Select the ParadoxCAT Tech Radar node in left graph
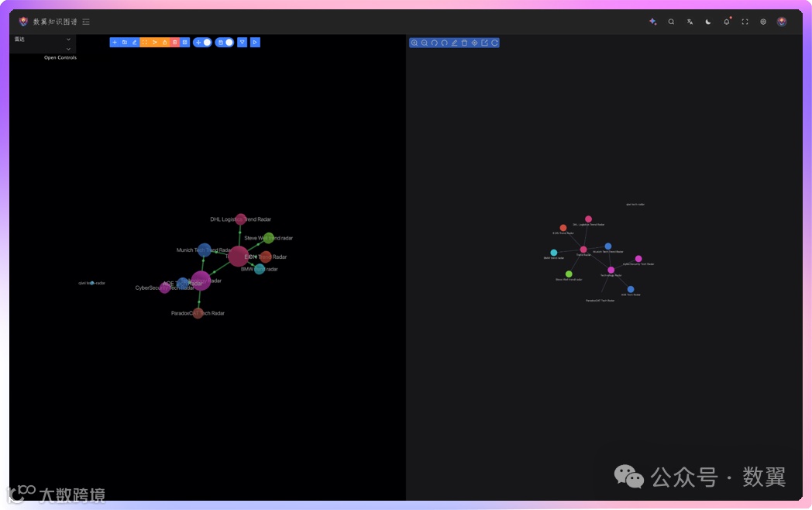Screen dimensions: 812x510 pyautogui.click(x=198, y=313)
